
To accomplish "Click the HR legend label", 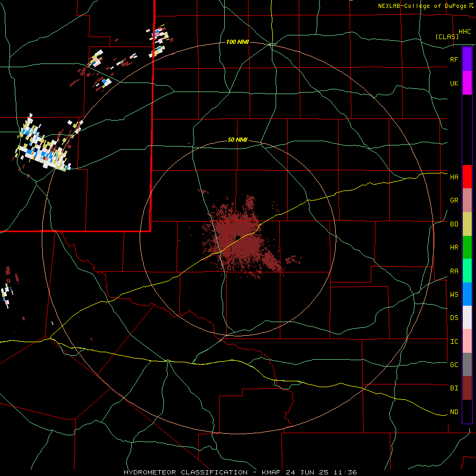I will 454,248.
